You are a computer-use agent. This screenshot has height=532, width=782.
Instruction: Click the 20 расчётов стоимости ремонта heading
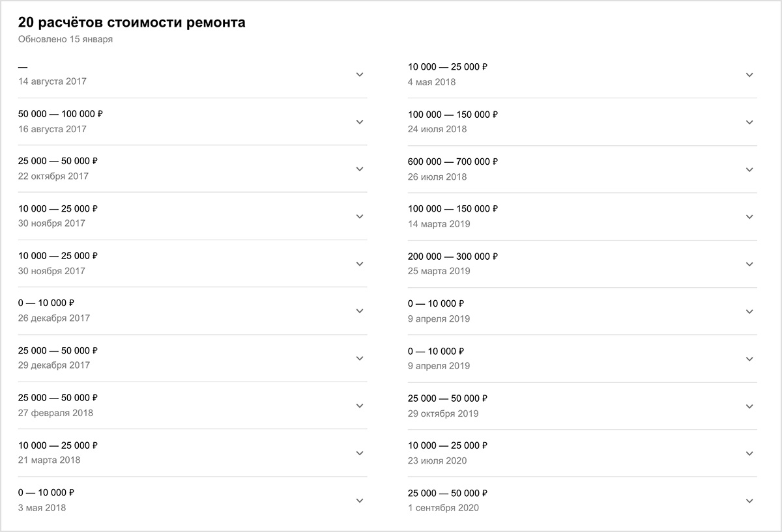[132, 23]
